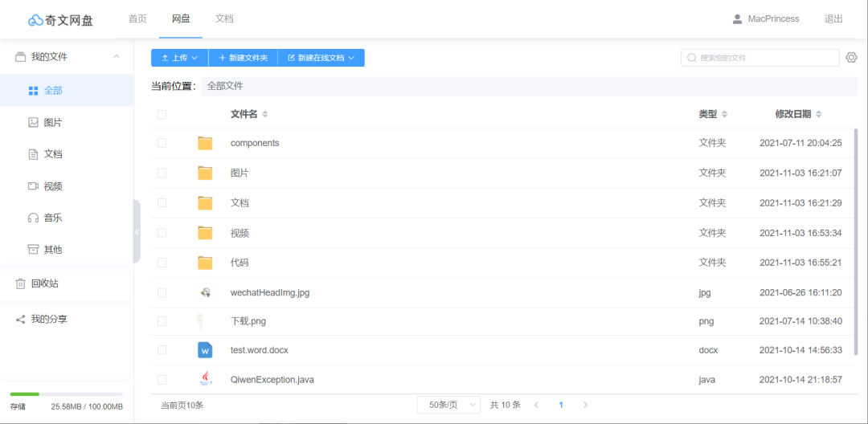The height and width of the screenshot is (424, 868).
Task: Open the components folder icon
Action: click(x=205, y=143)
